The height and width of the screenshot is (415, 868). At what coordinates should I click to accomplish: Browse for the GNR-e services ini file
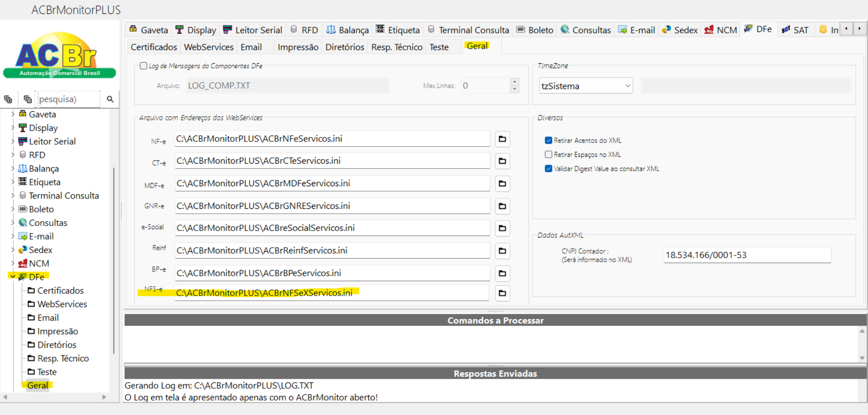[502, 206]
